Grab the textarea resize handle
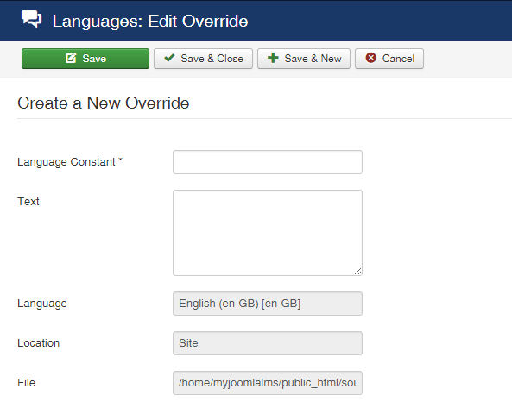Screen dimensions: 512x420 (x=357, y=272)
